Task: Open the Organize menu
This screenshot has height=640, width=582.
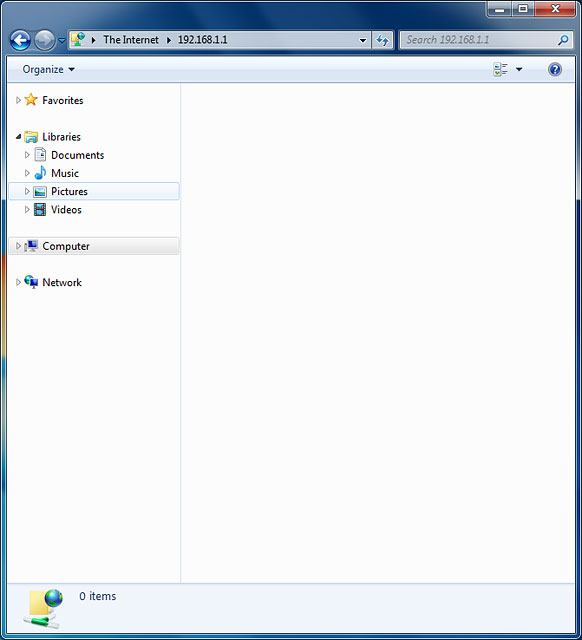Action: click(48, 69)
